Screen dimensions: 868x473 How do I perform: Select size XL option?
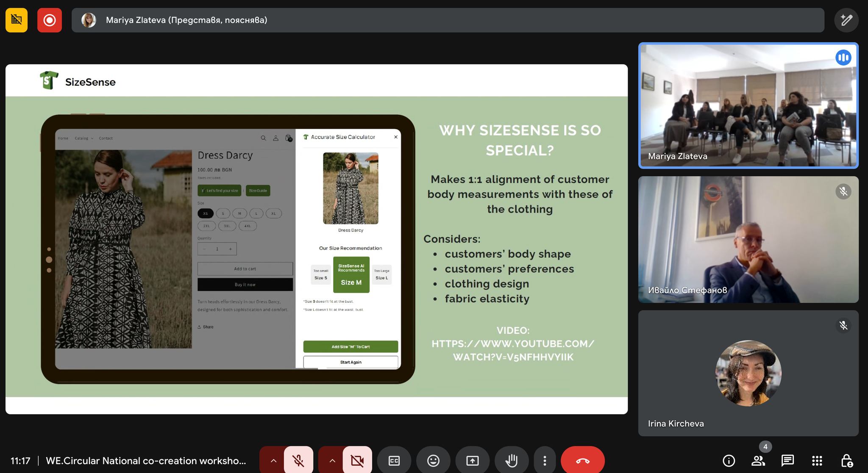pyautogui.click(x=273, y=213)
